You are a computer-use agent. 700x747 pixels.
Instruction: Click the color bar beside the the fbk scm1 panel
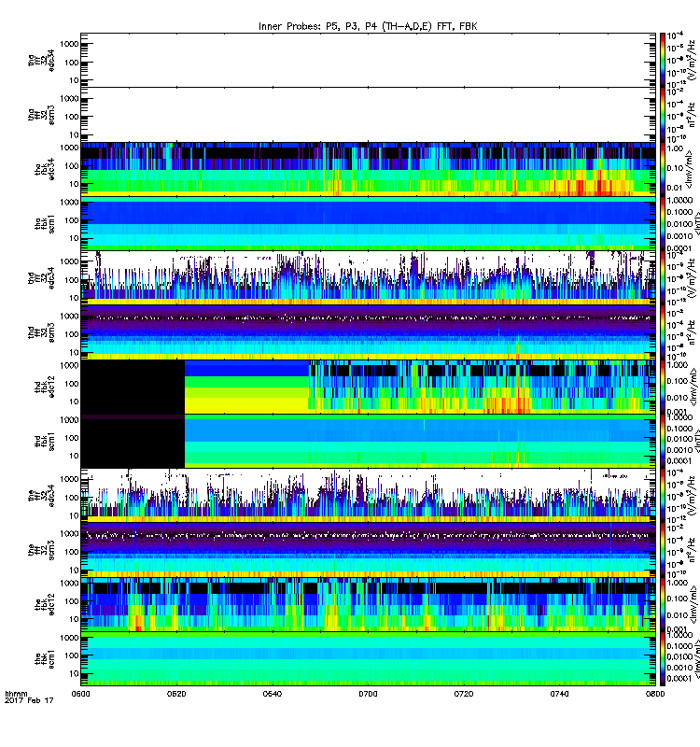coord(663,659)
